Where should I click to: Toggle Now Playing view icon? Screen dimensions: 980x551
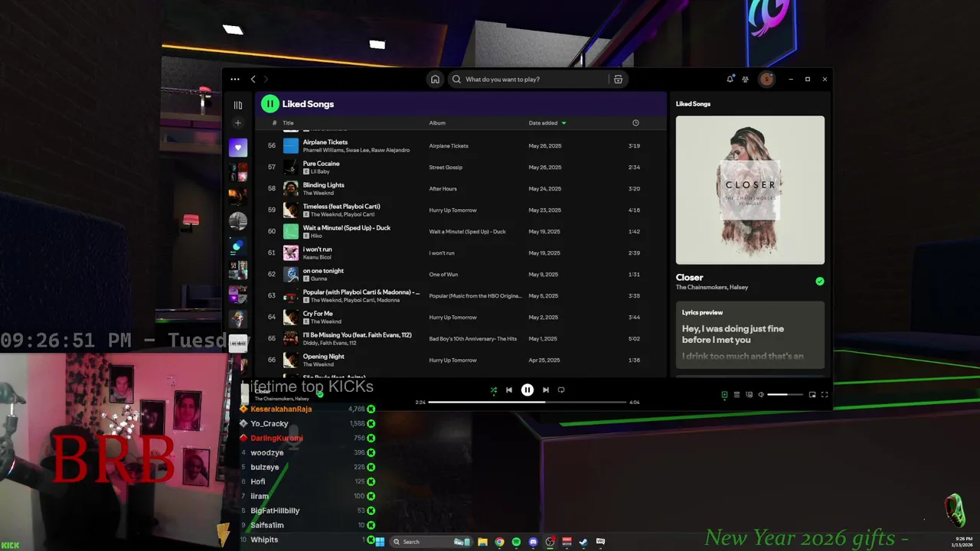(x=724, y=395)
